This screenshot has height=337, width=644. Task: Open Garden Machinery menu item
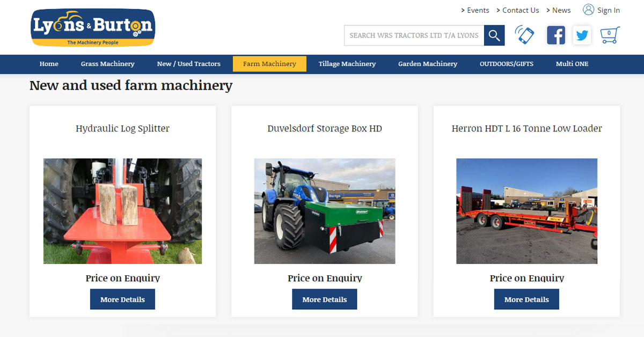click(x=428, y=64)
